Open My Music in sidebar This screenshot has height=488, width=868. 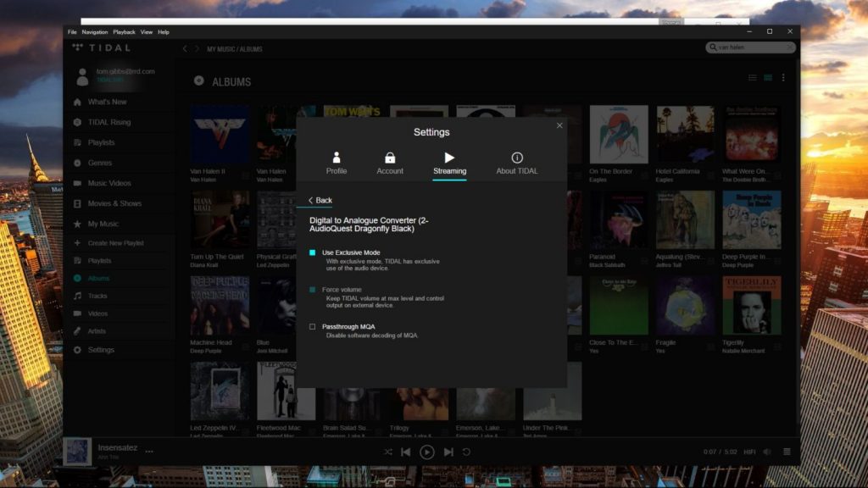(103, 224)
